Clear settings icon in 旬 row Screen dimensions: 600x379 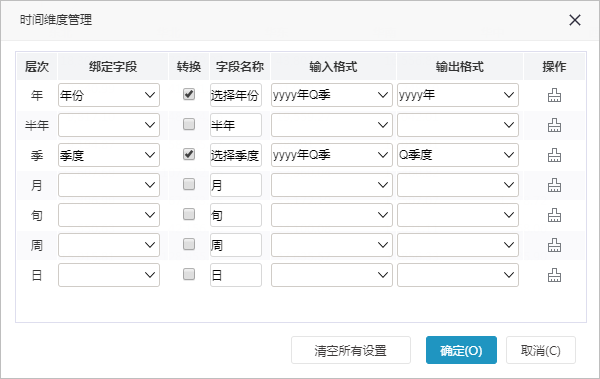[554, 215]
